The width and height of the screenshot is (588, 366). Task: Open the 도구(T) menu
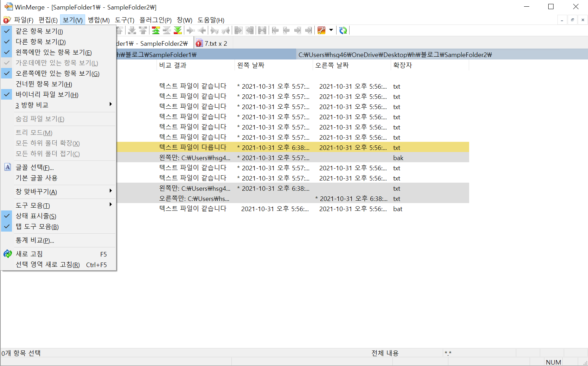pyautogui.click(x=124, y=20)
